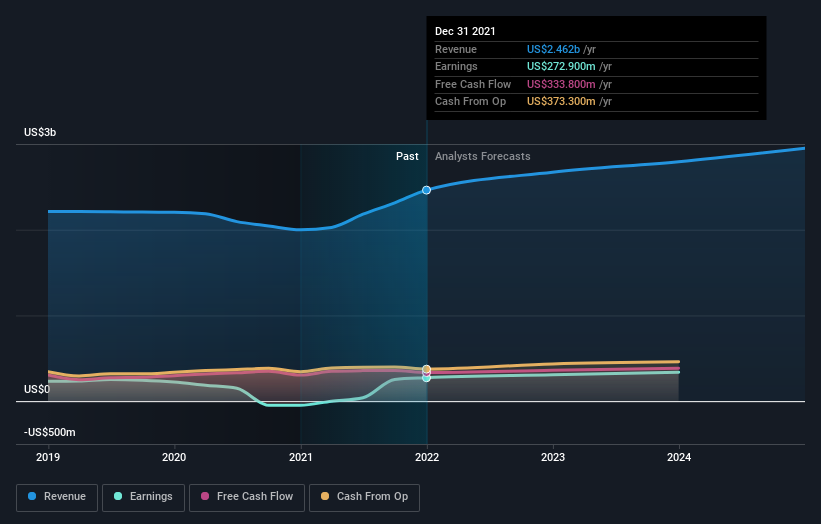Click the 2022 x-axis label
Screen dimensions: 821x524
click(x=427, y=458)
